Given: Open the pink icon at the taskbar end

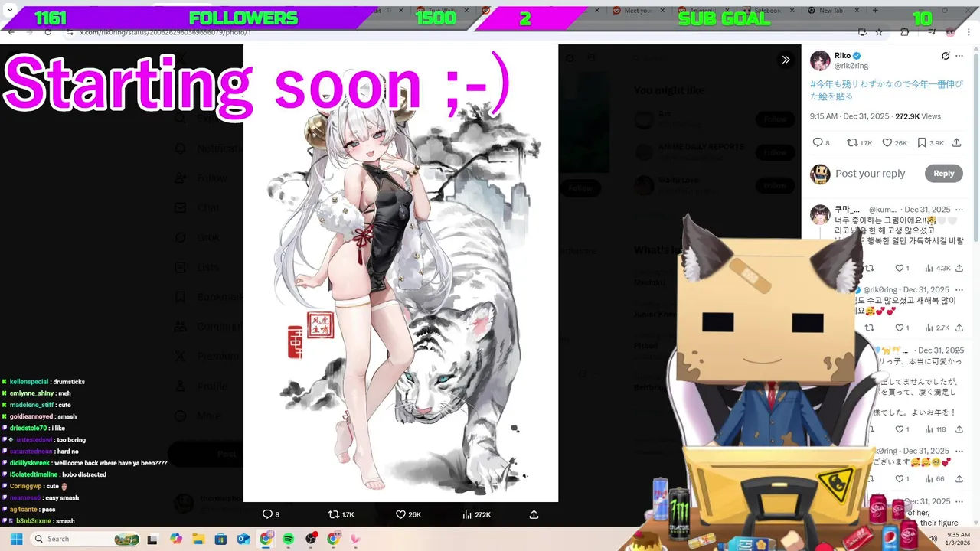Looking at the screenshot, I should coord(355,539).
